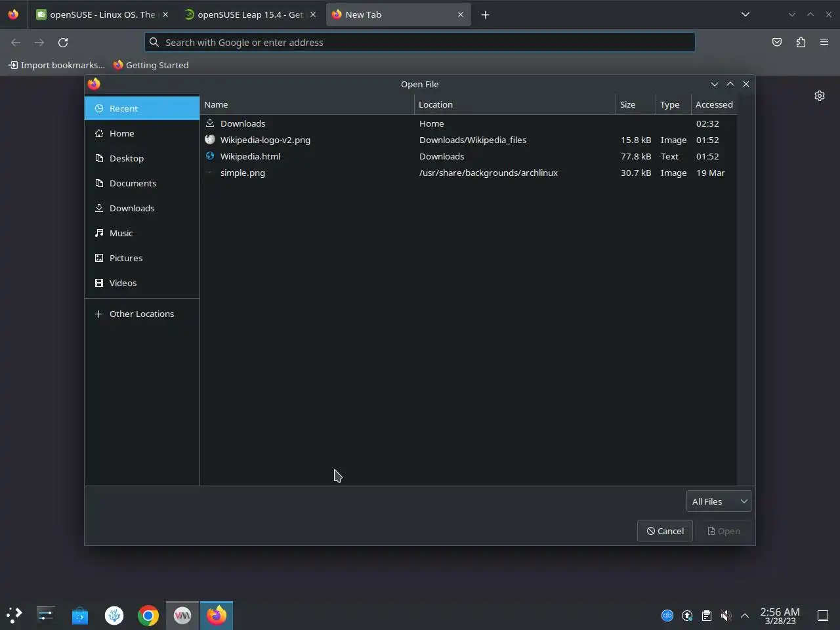The width and height of the screenshot is (840, 630).
Task: Open the Pocket save icon in toolbar
Action: click(777, 42)
